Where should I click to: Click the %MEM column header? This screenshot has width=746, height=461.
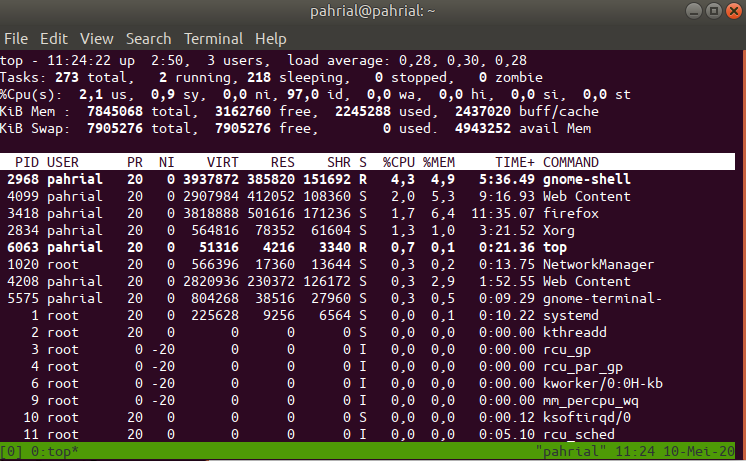tap(439, 162)
